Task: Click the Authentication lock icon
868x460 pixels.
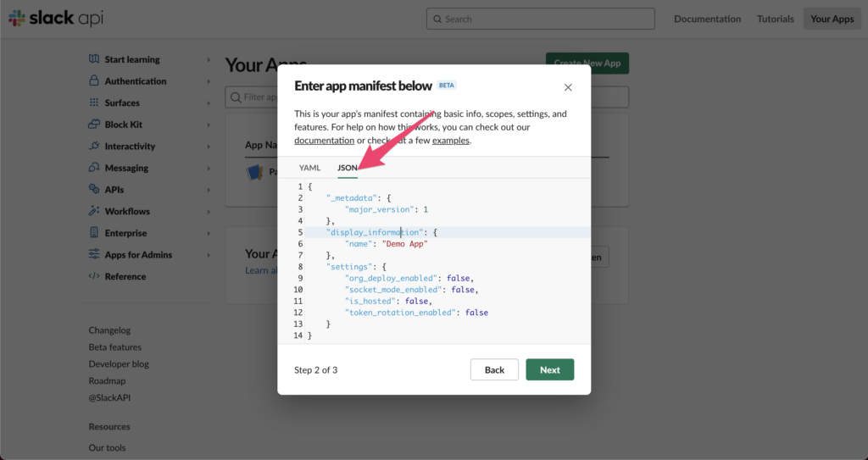Action: [x=94, y=81]
